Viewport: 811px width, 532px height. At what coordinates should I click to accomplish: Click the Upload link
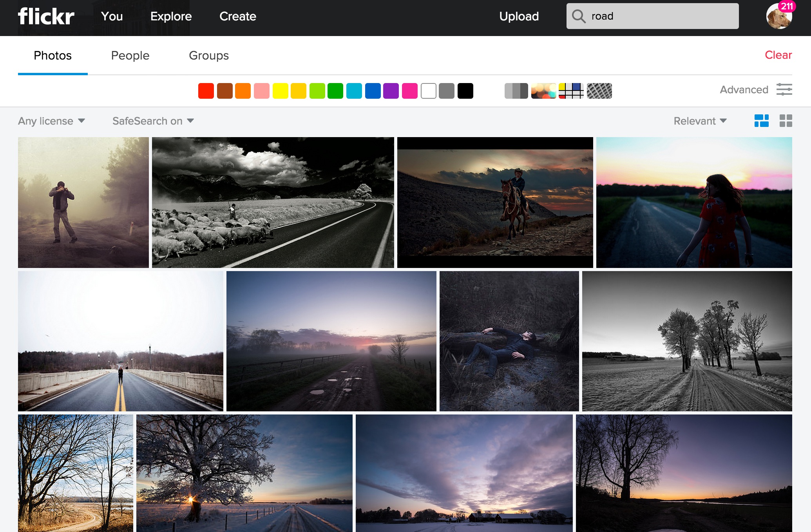coord(519,16)
